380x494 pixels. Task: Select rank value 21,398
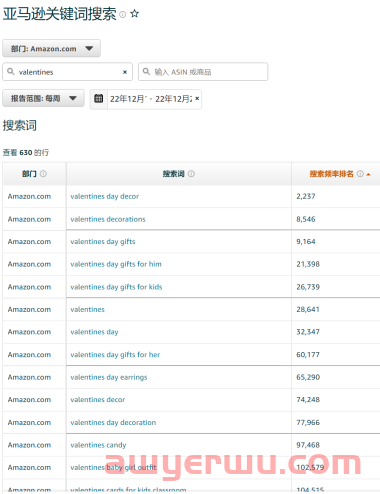point(308,264)
